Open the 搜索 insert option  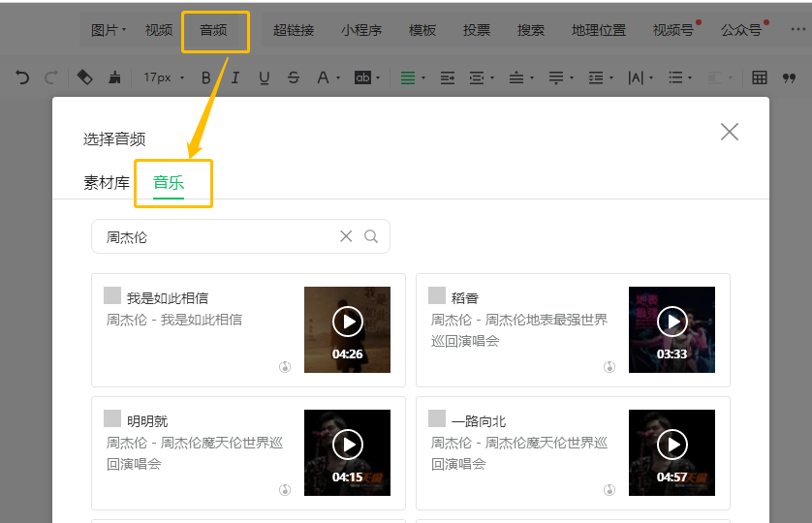(531, 30)
